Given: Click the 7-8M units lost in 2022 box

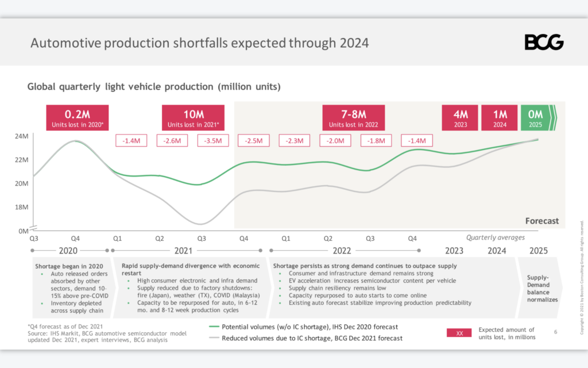Looking at the screenshot, I should click(354, 118).
